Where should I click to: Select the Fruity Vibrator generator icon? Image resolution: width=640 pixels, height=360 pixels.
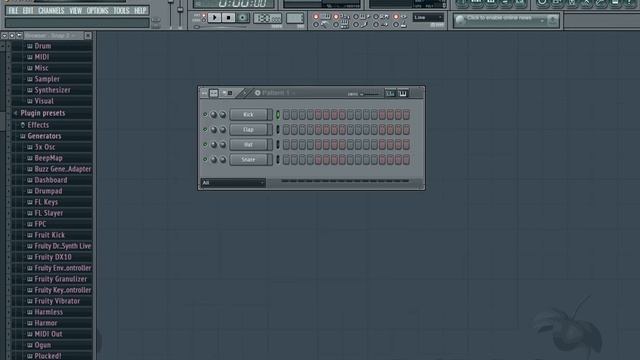pos(30,301)
